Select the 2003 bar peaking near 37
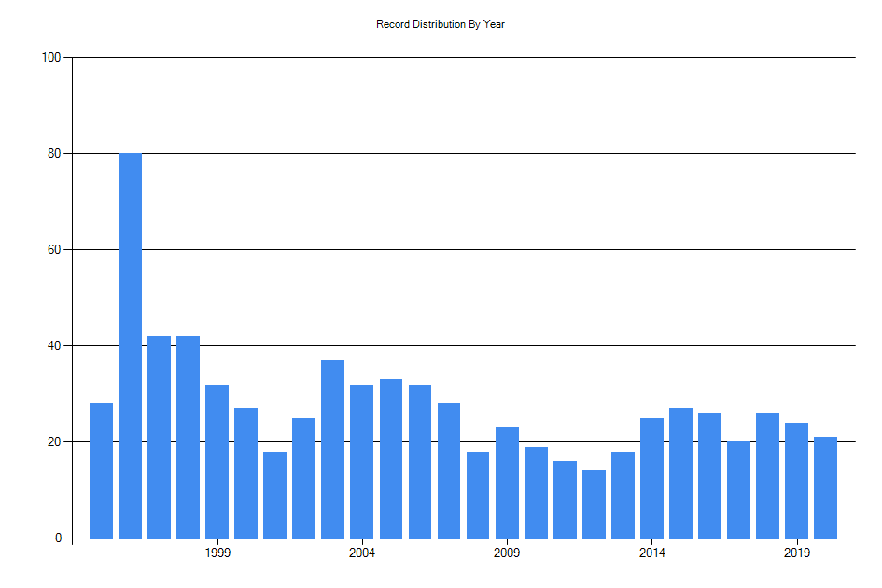 click(333, 450)
